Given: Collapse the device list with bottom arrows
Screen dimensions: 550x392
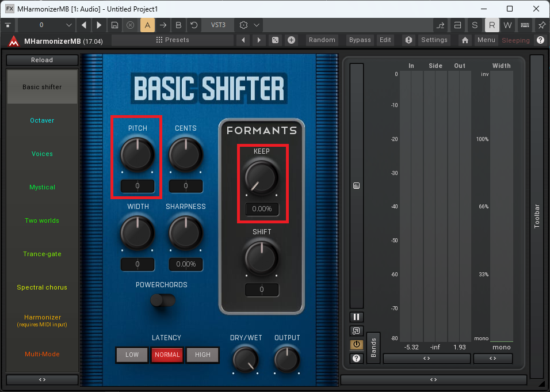Looking at the screenshot, I should coord(42,379).
